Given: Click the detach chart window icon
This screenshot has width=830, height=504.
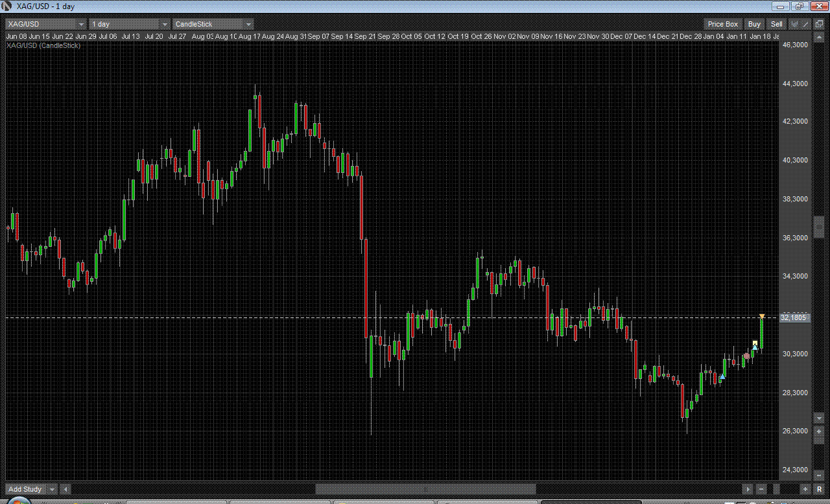Looking at the screenshot, I should coord(819,24).
